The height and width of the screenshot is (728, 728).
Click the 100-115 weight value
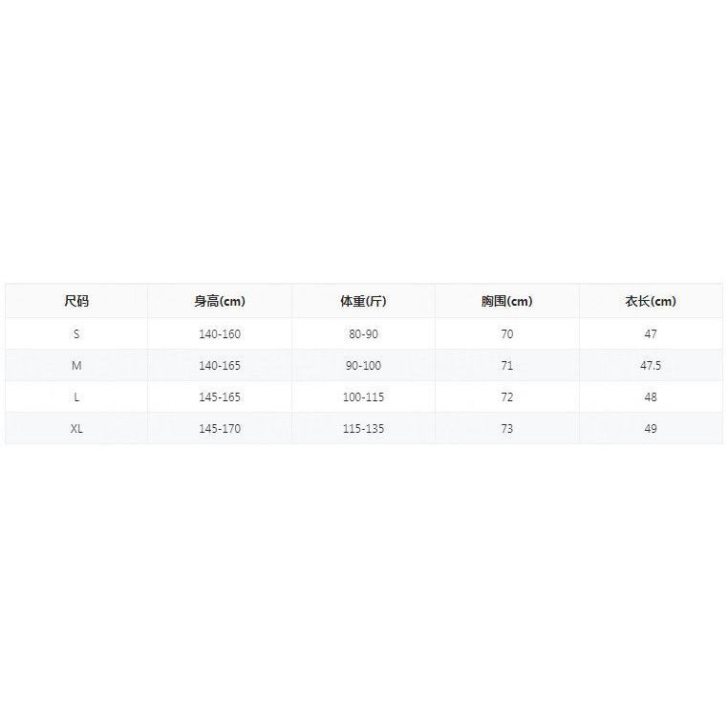click(x=363, y=397)
